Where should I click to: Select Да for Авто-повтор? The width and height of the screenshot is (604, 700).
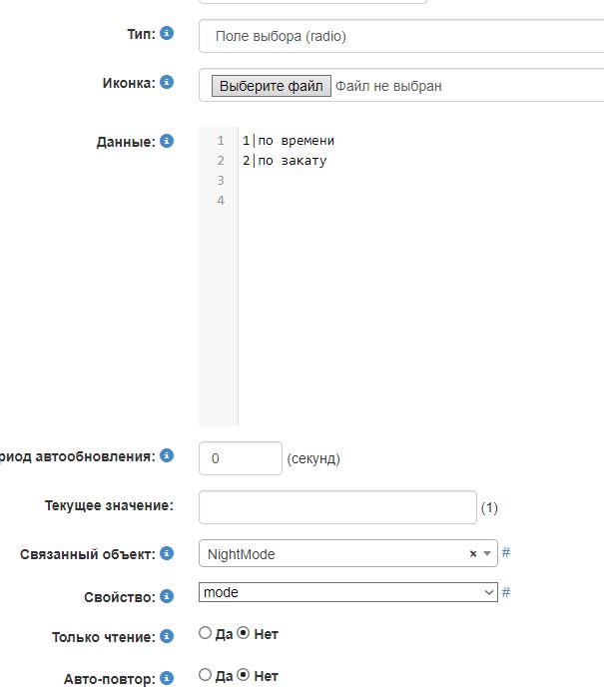[x=206, y=675]
